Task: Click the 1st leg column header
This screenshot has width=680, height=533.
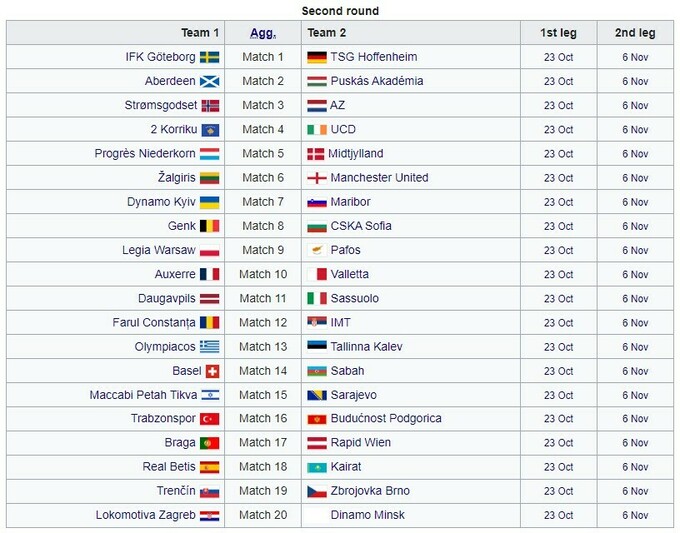Action: click(x=558, y=33)
